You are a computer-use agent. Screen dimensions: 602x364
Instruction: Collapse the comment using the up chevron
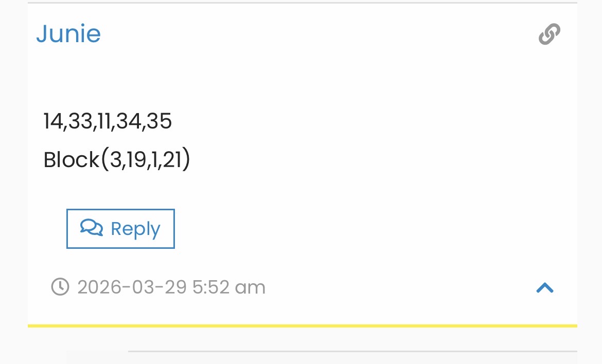pos(544,288)
